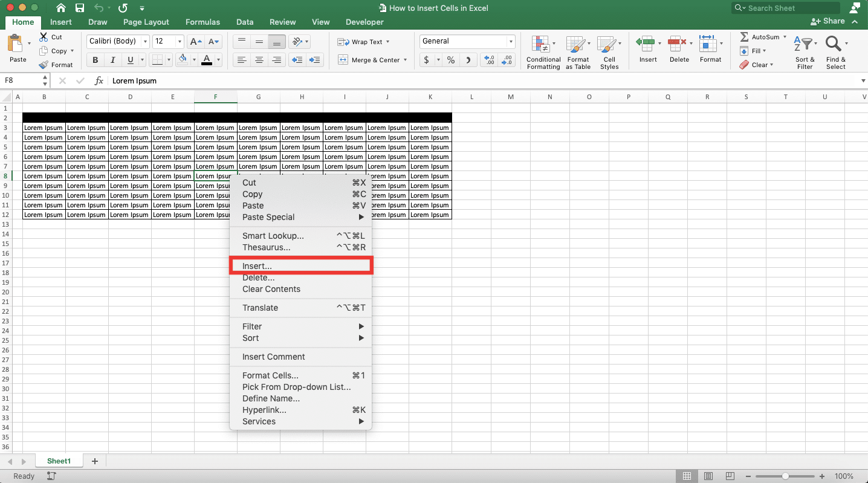This screenshot has height=483, width=868.
Task: Add a new sheet with the plus button
Action: [x=94, y=461]
